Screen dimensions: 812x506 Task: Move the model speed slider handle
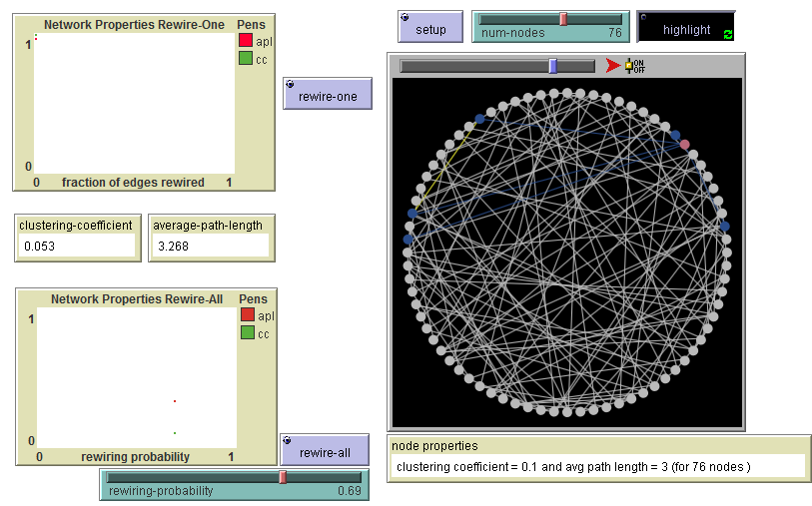click(553, 66)
